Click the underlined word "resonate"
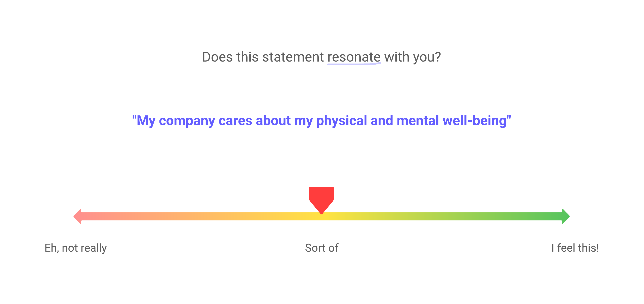Image resolution: width=644 pixels, height=304 pixels. [x=354, y=57]
